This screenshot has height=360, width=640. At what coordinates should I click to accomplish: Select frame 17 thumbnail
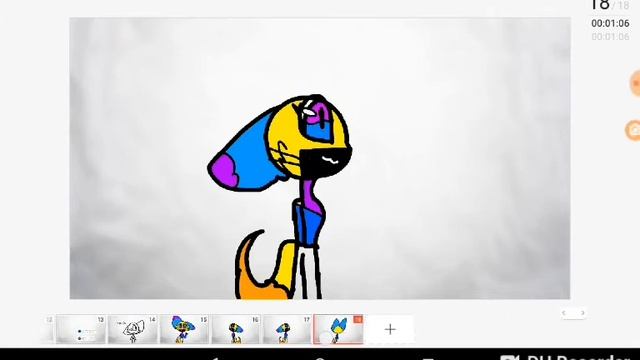click(x=287, y=329)
